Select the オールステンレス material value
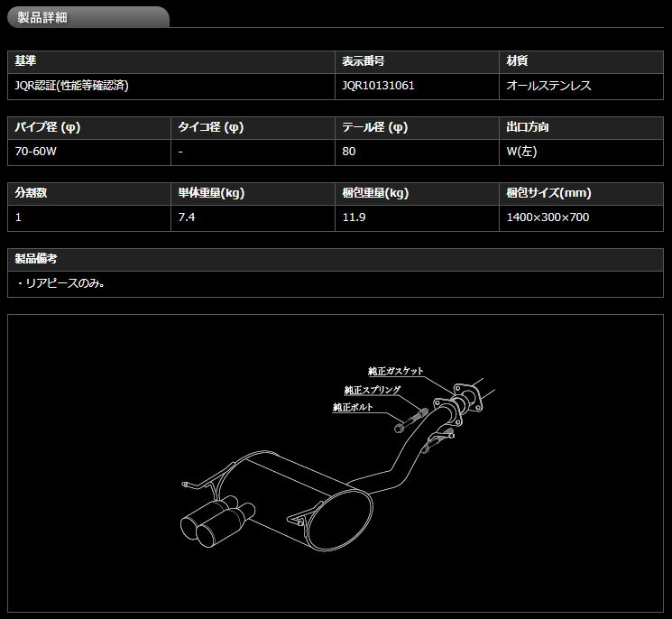Viewport: 672px width, 619px height. (x=549, y=86)
